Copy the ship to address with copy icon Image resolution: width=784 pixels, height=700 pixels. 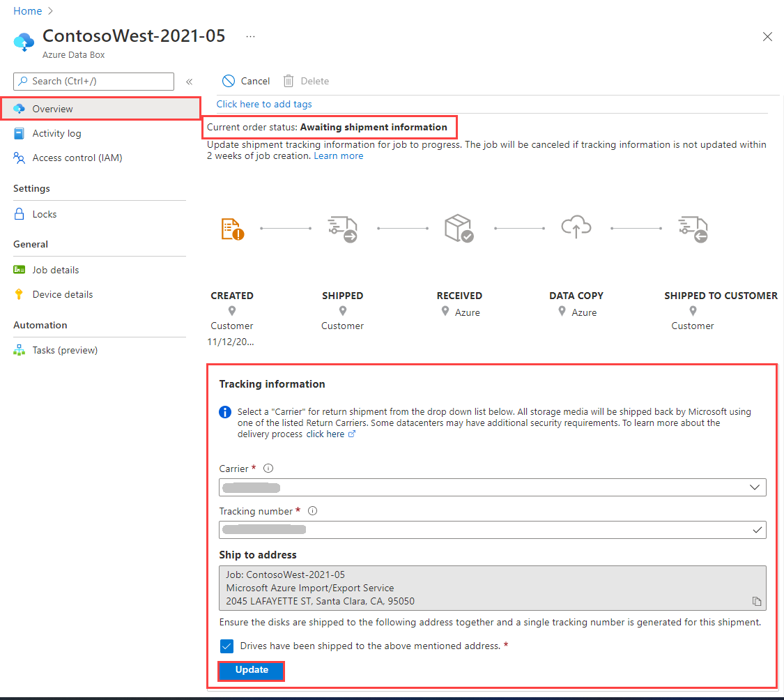coord(757,601)
